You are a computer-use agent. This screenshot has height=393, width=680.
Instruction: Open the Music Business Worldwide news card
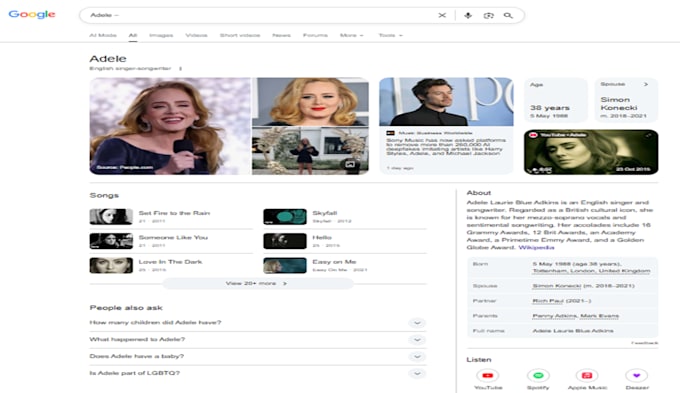coord(446,126)
